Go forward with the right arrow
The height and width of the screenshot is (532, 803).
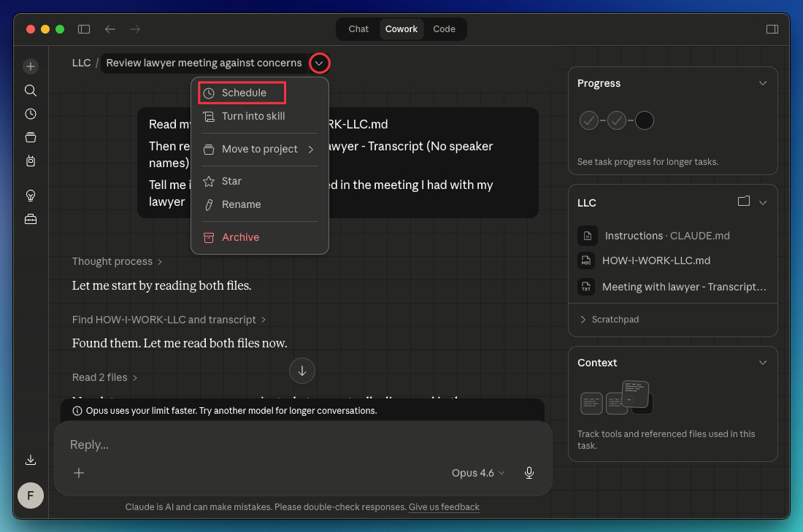135,29
